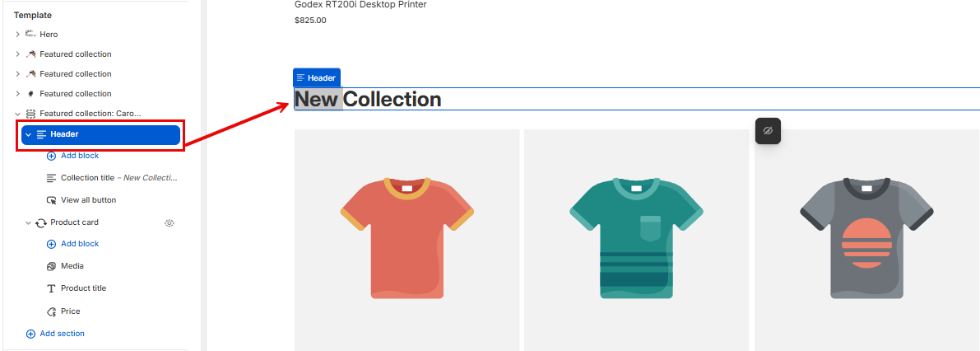Screen dimensions: 980x351
Task: Click the Collection title text block icon
Action: (52, 178)
